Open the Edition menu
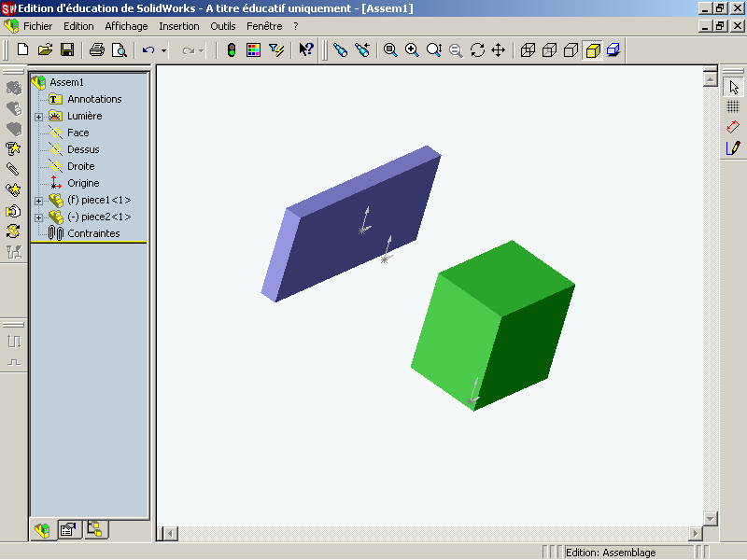This screenshot has height=560, width=747. point(78,26)
